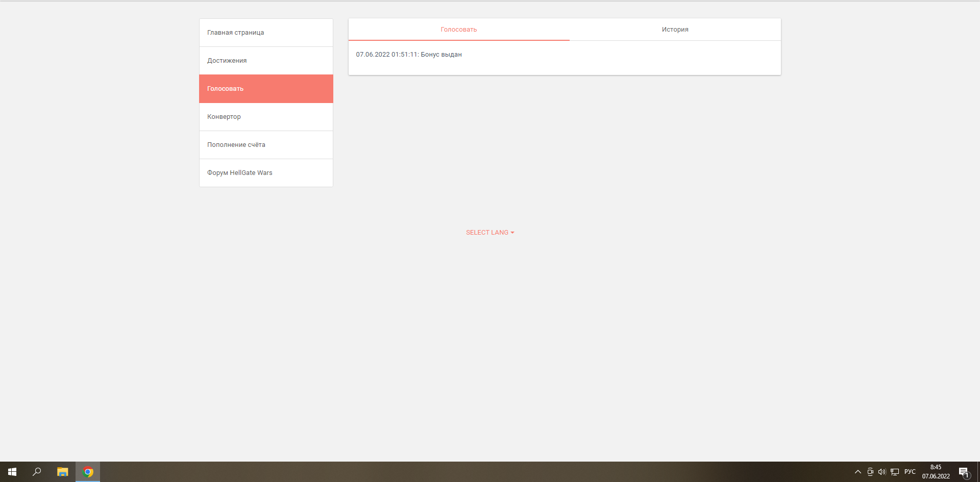Switch to the История tab
Screen dimensions: 980x482
pyautogui.click(x=675, y=30)
